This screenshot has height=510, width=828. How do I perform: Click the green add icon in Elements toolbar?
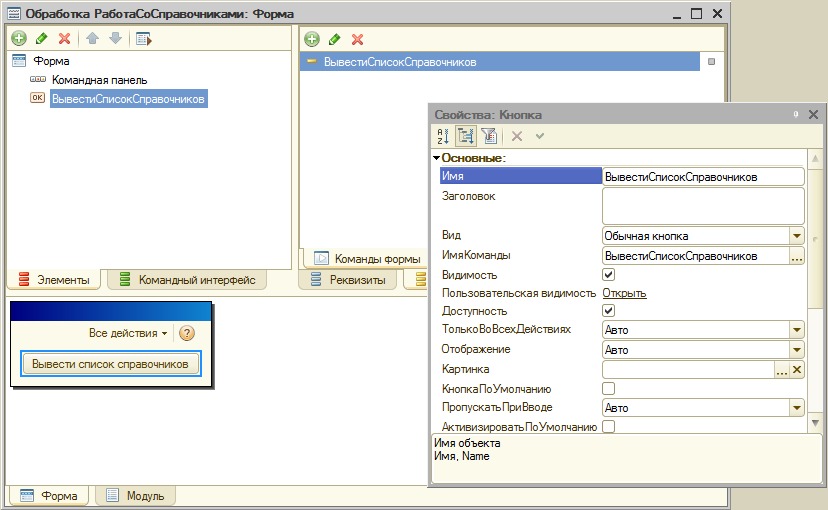pos(19,39)
